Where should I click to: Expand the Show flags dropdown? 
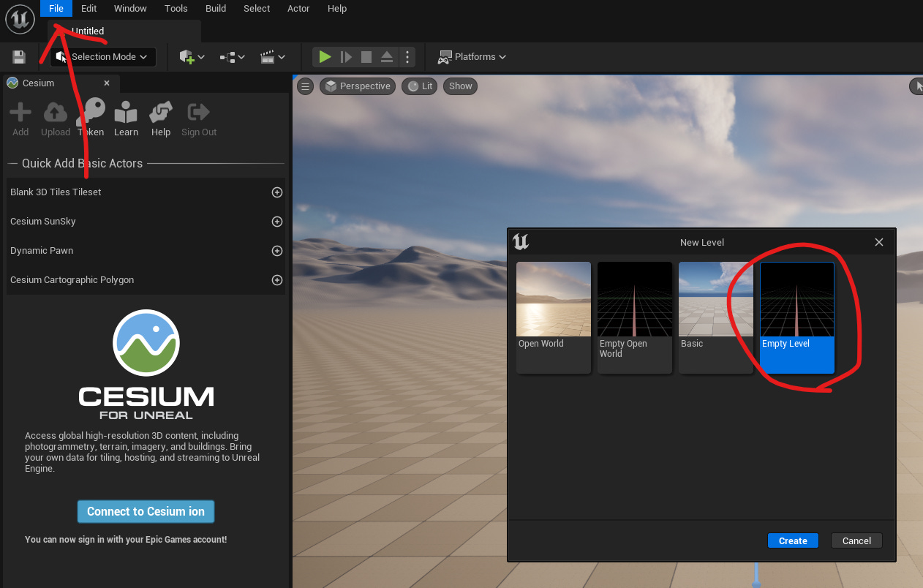tap(459, 86)
